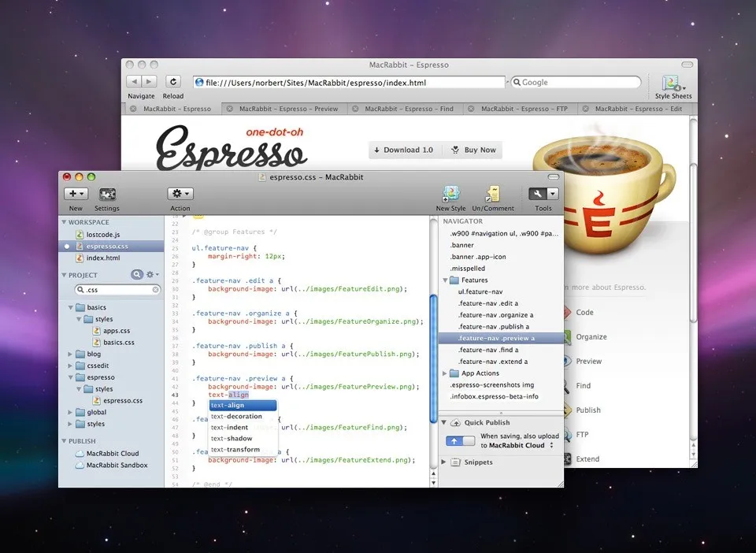Select text-align from the autocomplete popup
Image resolution: width=756 pixels, height=553 pixels.
228,404
